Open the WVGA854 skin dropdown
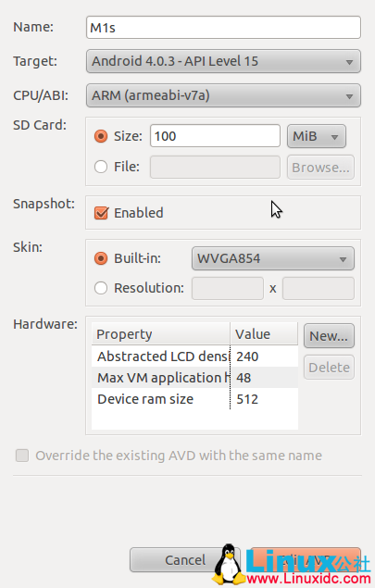 273,258
